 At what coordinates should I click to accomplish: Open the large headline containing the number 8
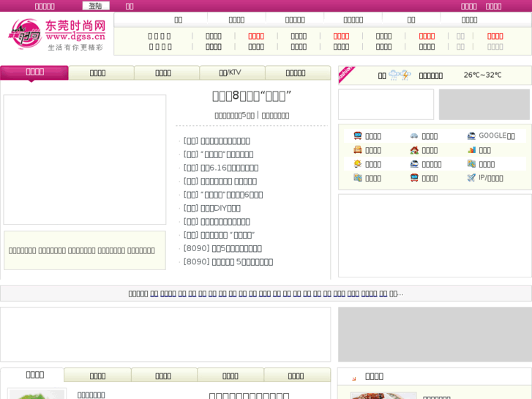252,96
